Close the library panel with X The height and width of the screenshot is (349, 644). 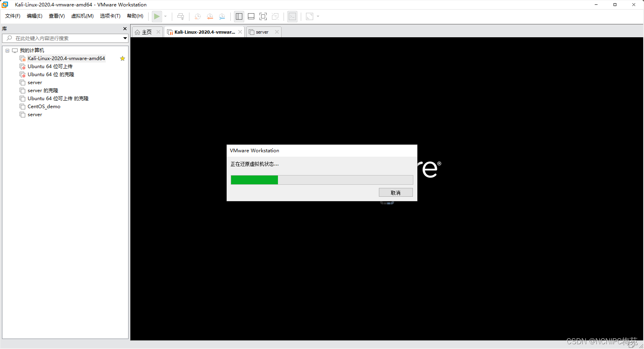(x=125, y=29)
